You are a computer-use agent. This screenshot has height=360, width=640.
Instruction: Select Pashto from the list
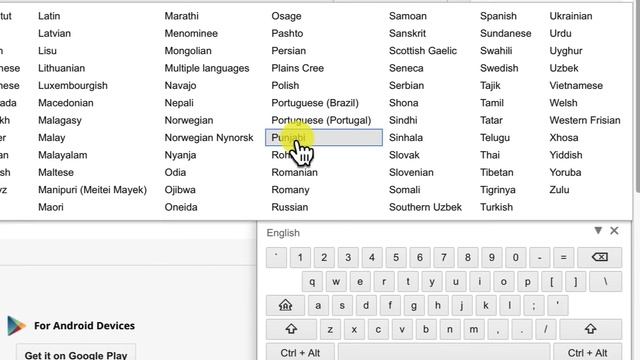pos(287,33)
